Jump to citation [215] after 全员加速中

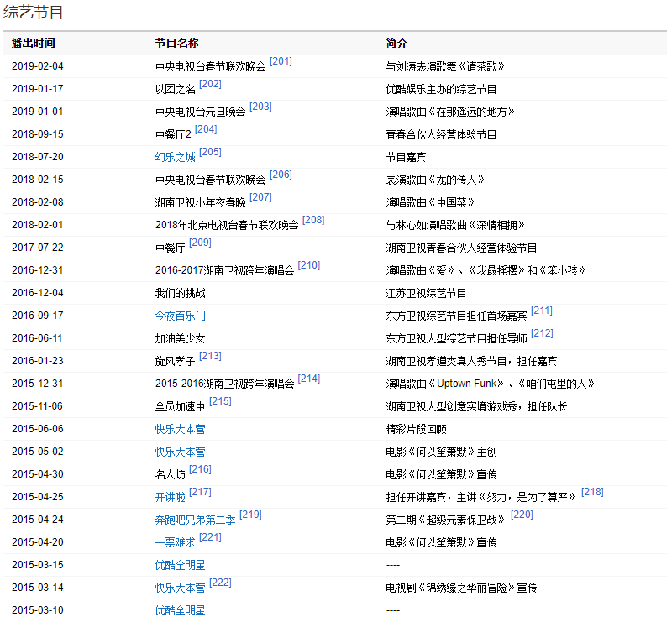pyautogui.click(x=220, y=401)
